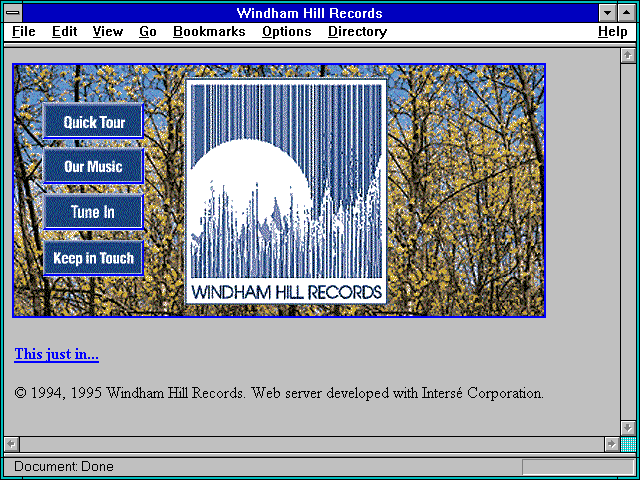
Task: Click the Our Music button
Action: [x=93, y=166]
